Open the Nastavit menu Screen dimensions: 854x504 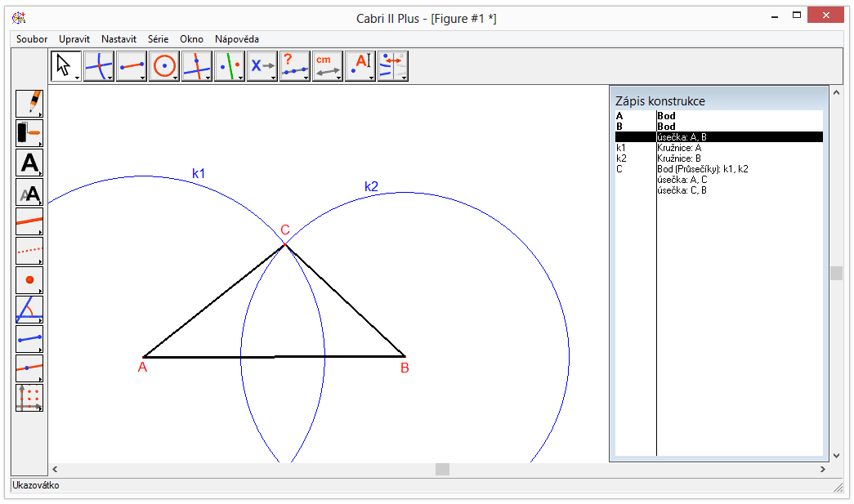tap(118, 39)
